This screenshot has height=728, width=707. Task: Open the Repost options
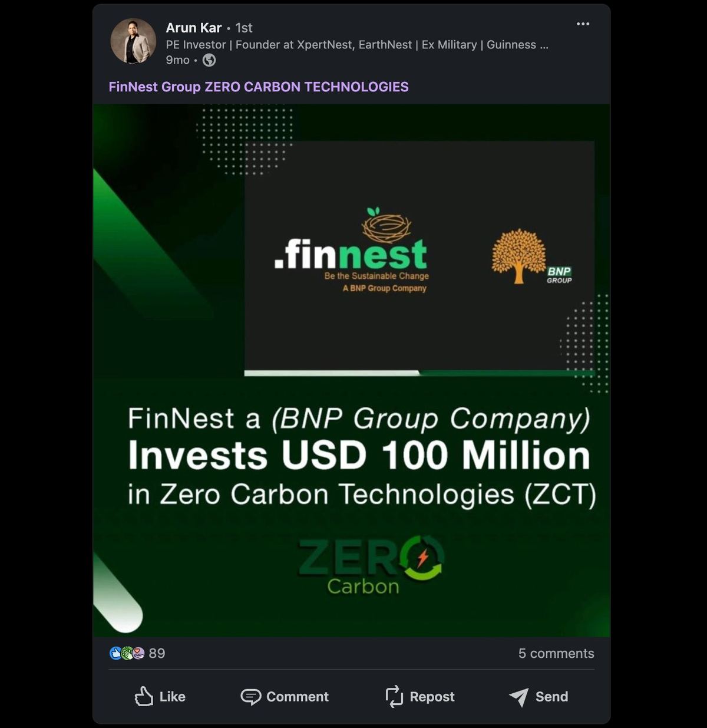tap(419, 697)
